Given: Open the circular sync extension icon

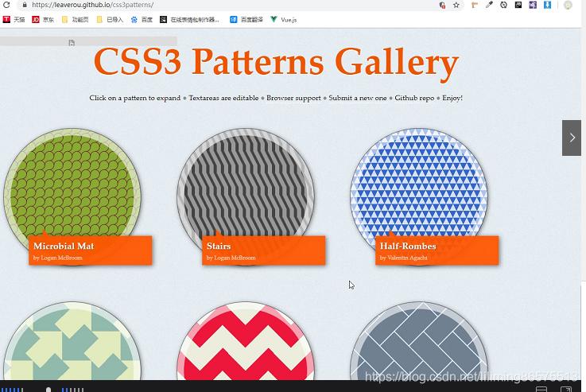Looking at the screenshot, I should click(504, 5).
